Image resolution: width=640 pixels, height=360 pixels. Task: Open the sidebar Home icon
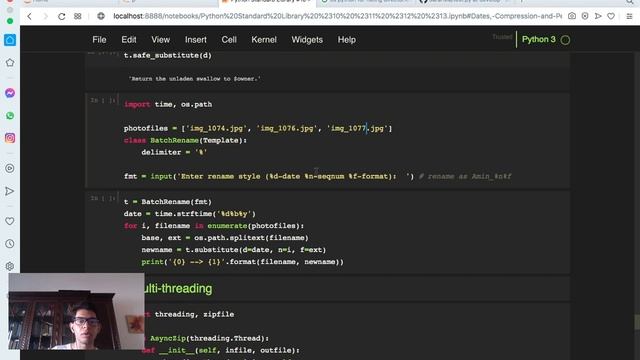pos(10,40)
